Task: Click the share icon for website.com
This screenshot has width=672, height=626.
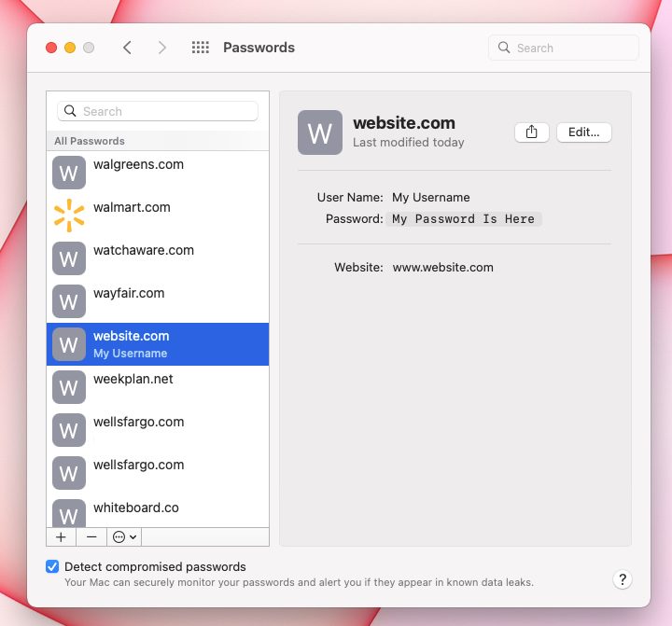Action: coord(531,132)
